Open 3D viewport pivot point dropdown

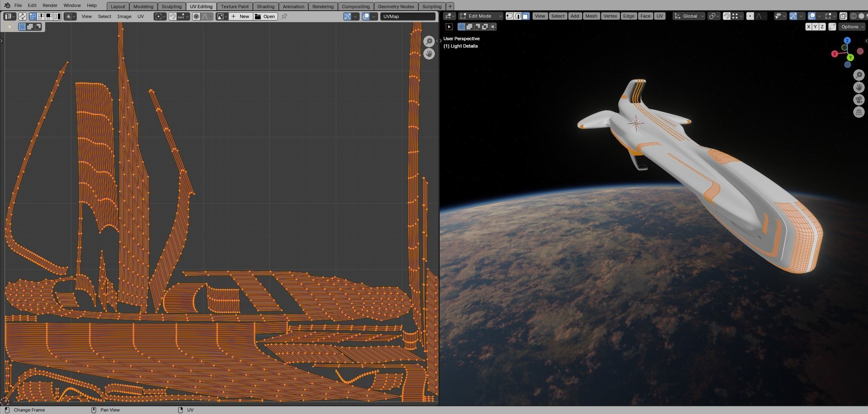pos(714,16)
